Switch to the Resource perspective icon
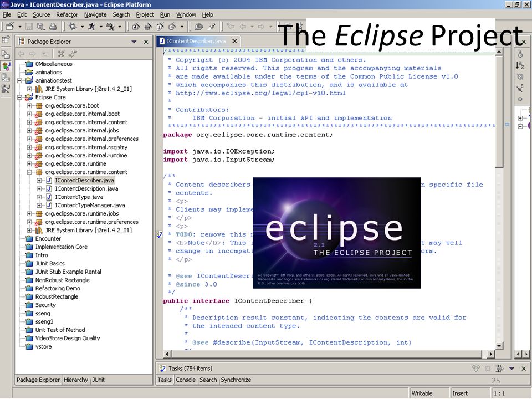This screenshot has height=399, width=532. pyautogui.click(x=6, y=54)
